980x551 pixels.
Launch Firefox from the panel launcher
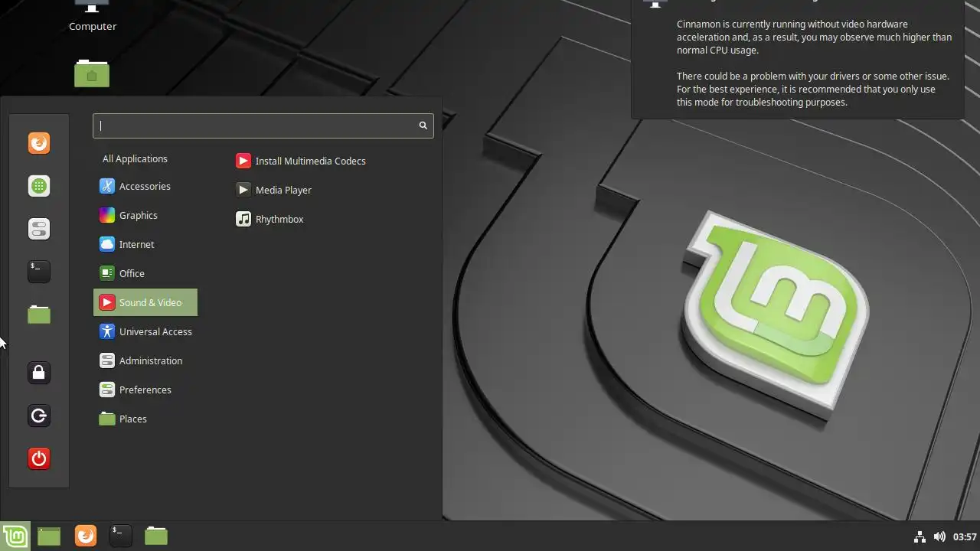(x=86, y=536)
